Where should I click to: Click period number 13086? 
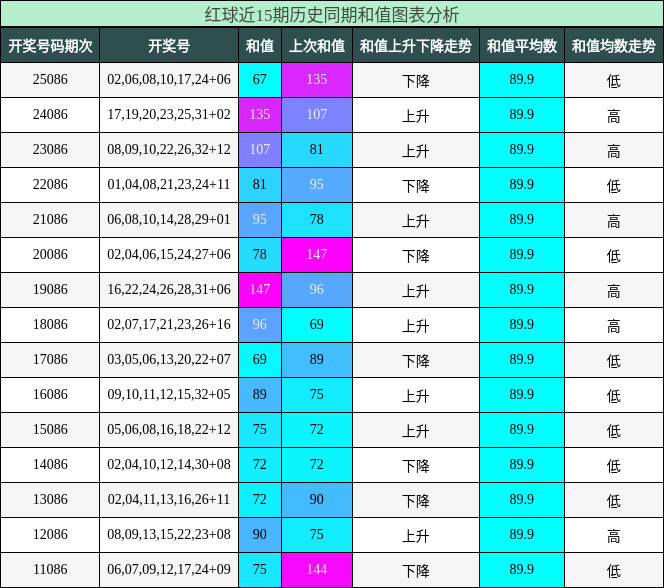coord(50,500)
